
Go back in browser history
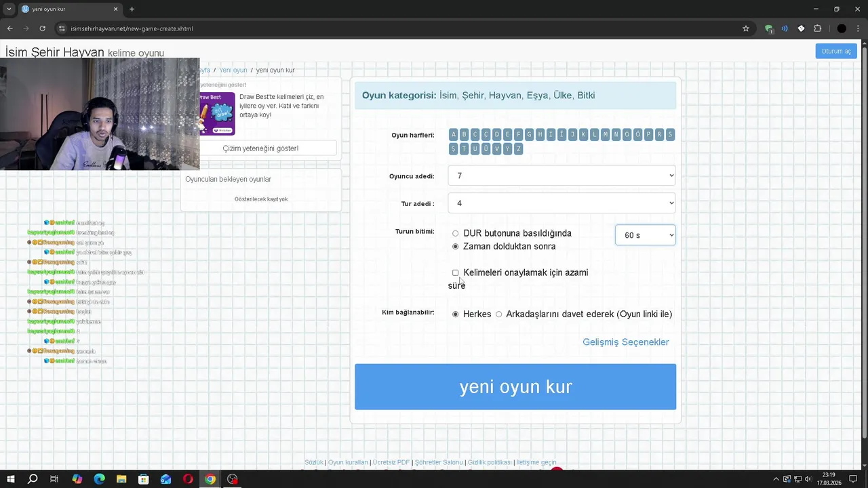(x=9, y=28)
